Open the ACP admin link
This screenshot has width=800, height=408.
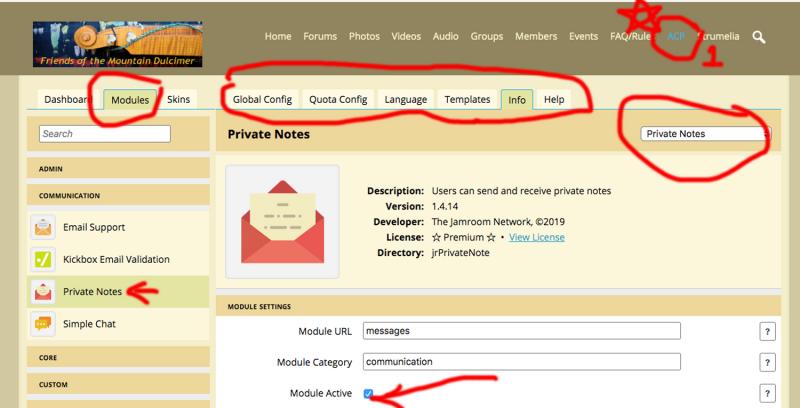(676, 36)
